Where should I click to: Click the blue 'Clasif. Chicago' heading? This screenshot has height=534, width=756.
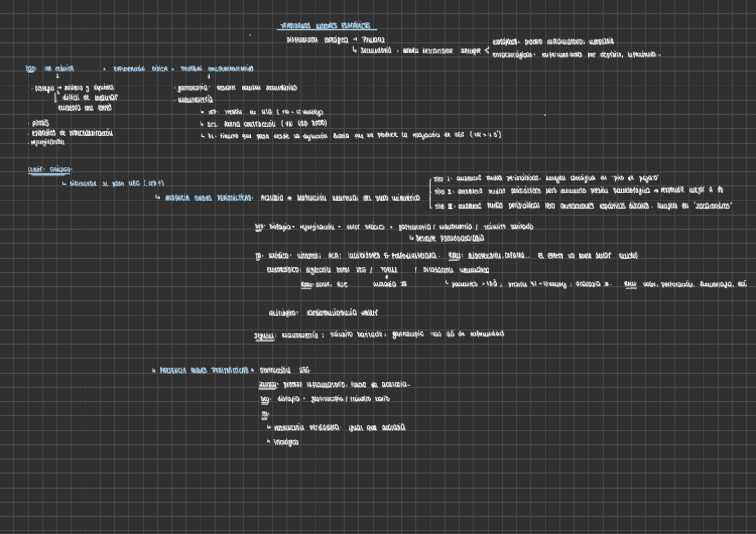50,168
